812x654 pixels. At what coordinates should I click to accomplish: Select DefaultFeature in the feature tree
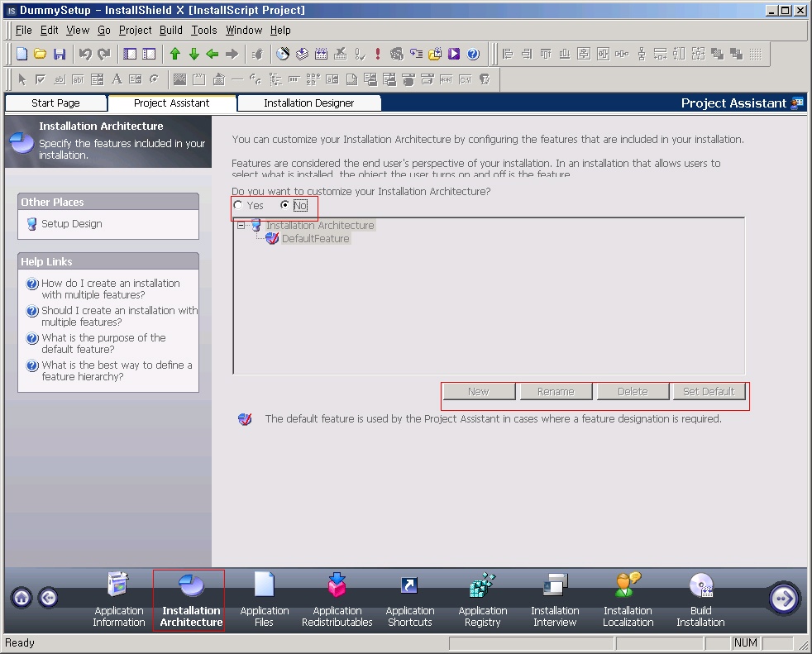pos(315,239)
